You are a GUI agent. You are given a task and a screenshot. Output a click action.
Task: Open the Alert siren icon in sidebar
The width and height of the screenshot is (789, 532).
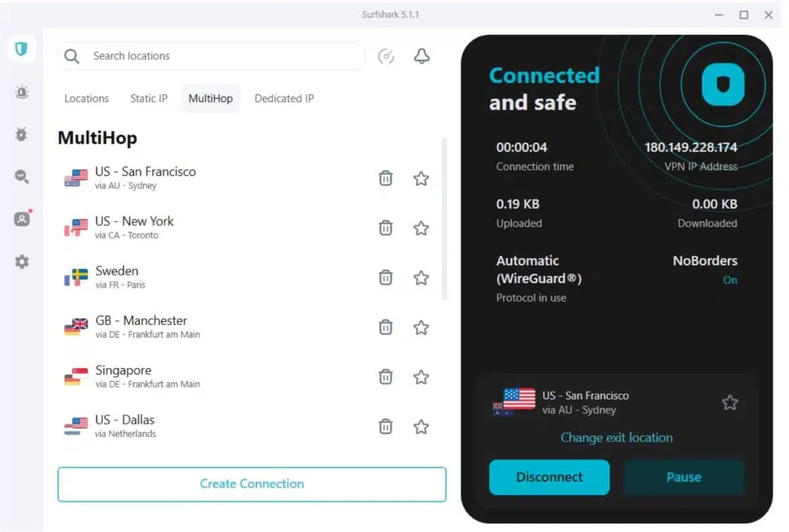click(x=22, y=92)
